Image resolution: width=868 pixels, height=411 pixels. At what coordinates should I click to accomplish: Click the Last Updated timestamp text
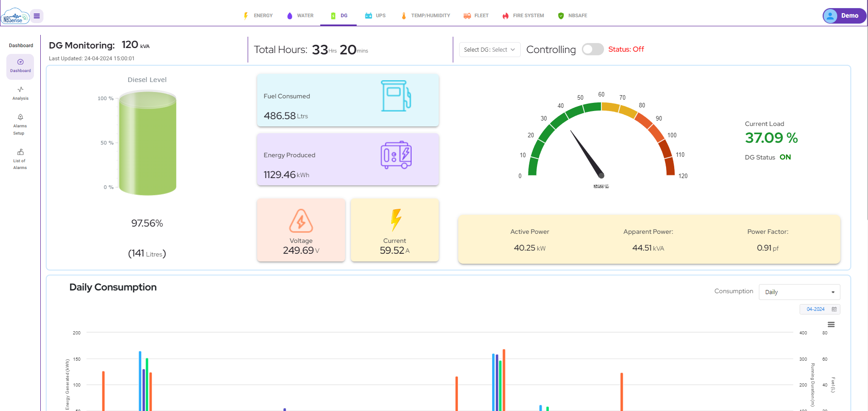[x=91, y=58]
